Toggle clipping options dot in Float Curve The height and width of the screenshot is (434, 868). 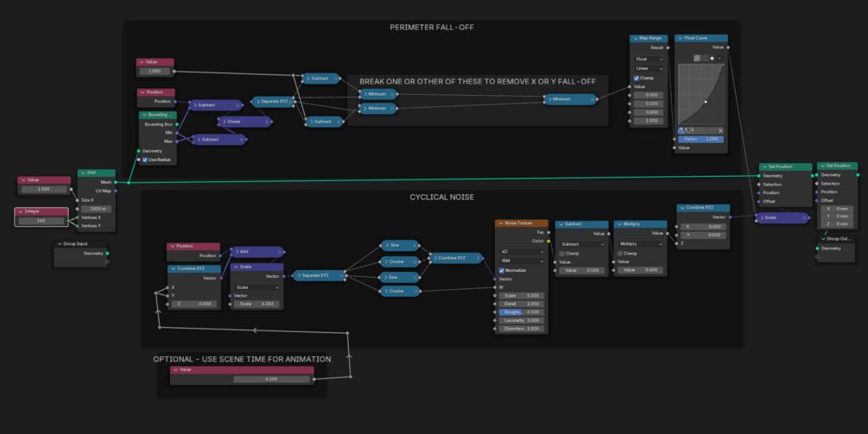[x=712, y=58]
